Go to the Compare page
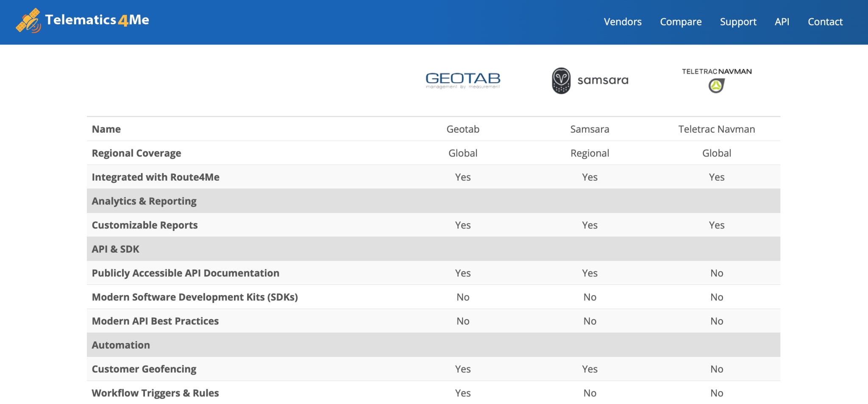This screenshot has height=404, width=868. pyautogui.click(x=681, y=22)
